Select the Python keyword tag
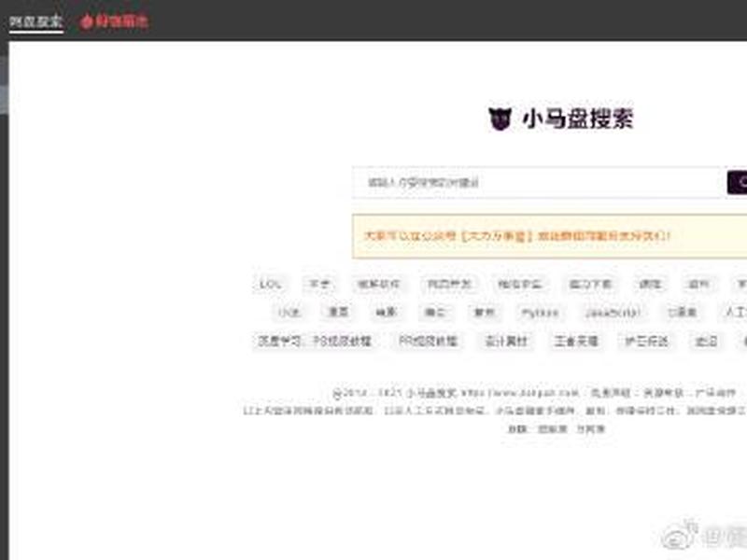Image resolution: width=747 pixels, height=560 pixels. point(540,313)
